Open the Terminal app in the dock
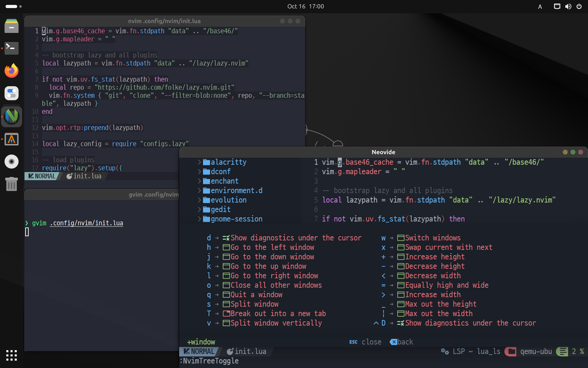 [x=12, y=48]
